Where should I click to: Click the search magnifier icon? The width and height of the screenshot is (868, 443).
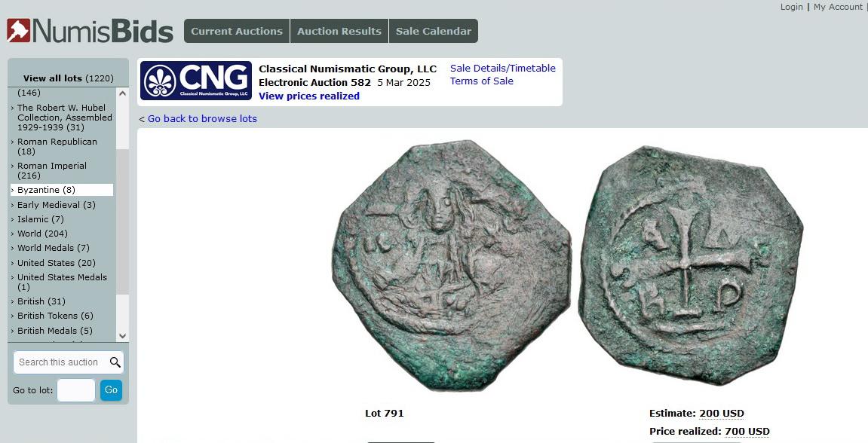(115, 362)
